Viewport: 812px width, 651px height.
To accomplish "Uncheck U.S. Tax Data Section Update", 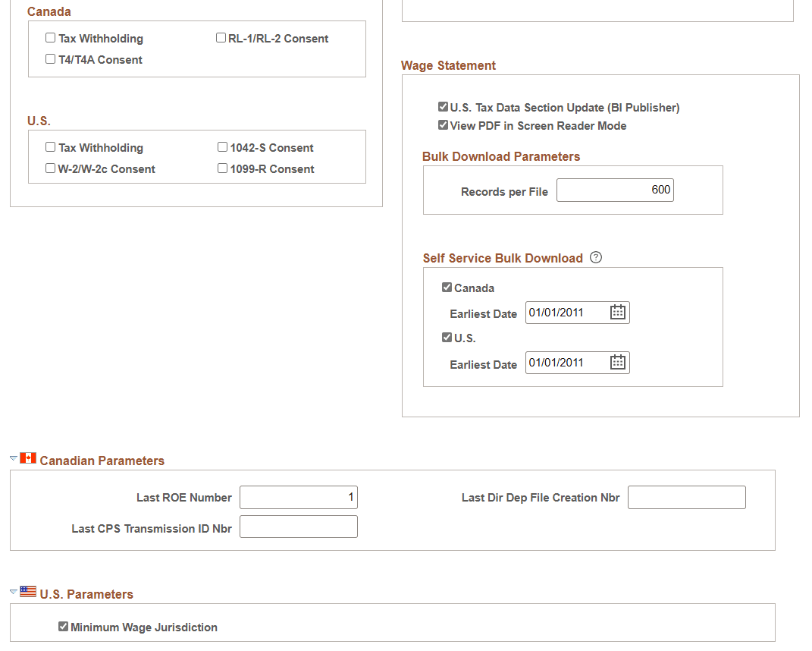I will pos(444,107).
